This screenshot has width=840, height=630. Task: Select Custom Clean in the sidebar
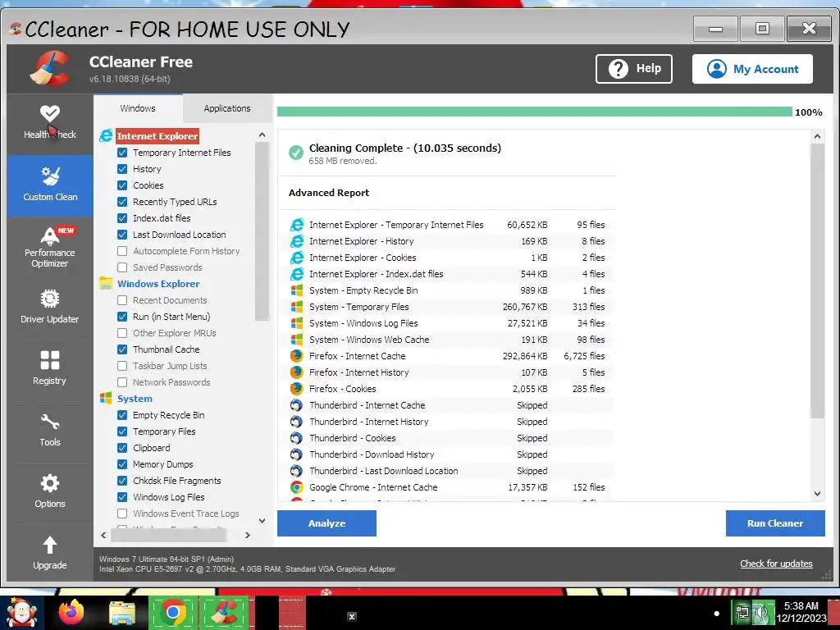(x=50, y=185)
